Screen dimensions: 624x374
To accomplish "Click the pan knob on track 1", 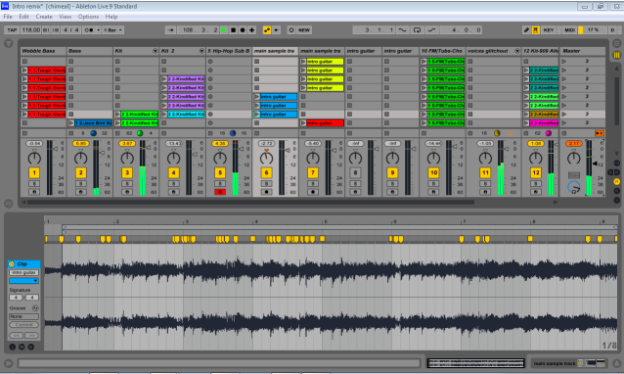I will (x=34, y=158).
